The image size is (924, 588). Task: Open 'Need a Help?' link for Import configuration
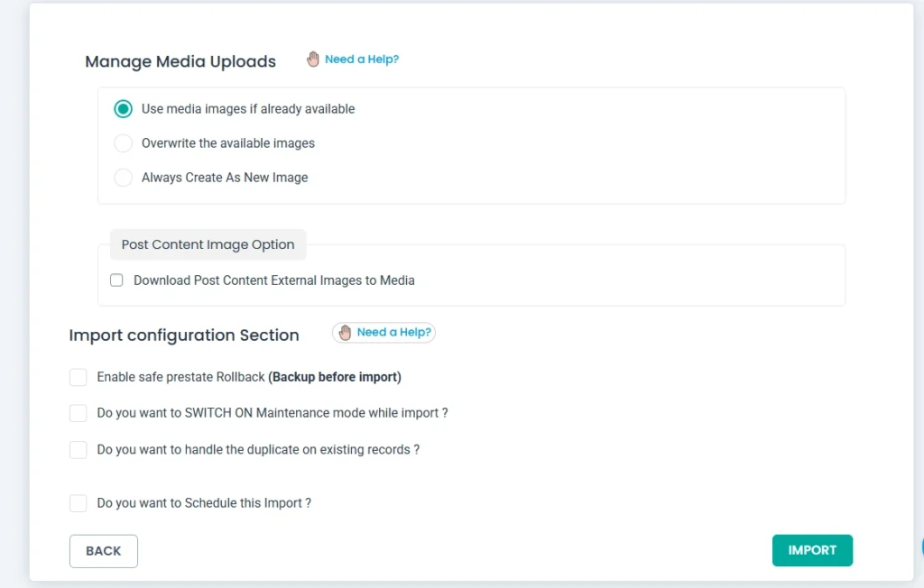click(393, 332)
